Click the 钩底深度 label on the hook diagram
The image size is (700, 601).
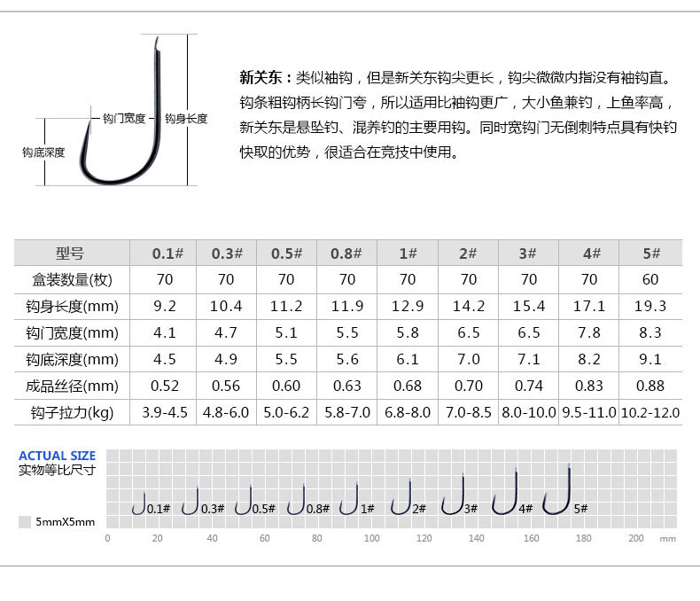click(x=43, y=152)
